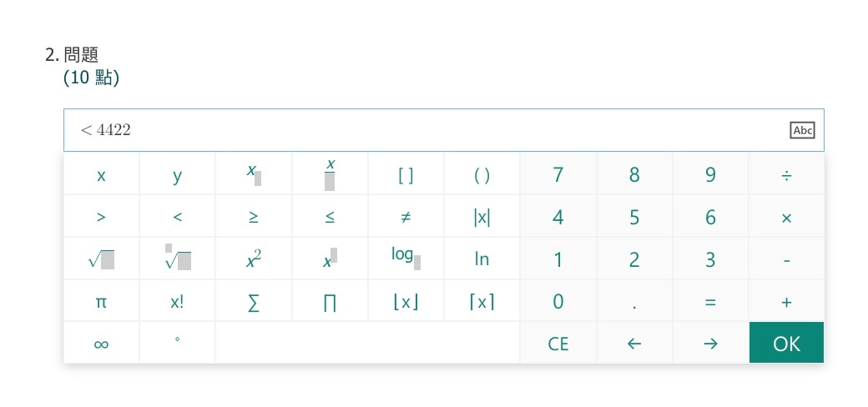The height and width of the screenshot is (407, 868).
Task: Insert the natural log ln function
Action: [x=482, y=259]
